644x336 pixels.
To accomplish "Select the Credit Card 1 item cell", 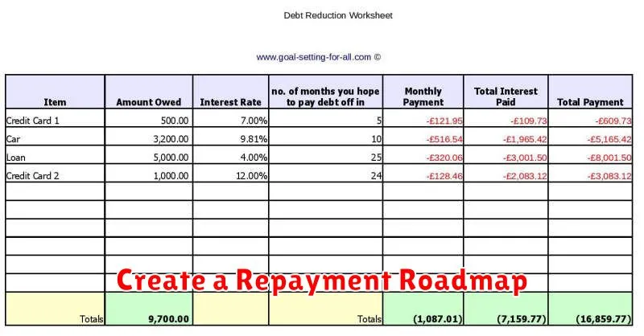I will click(x=55, y=120).
